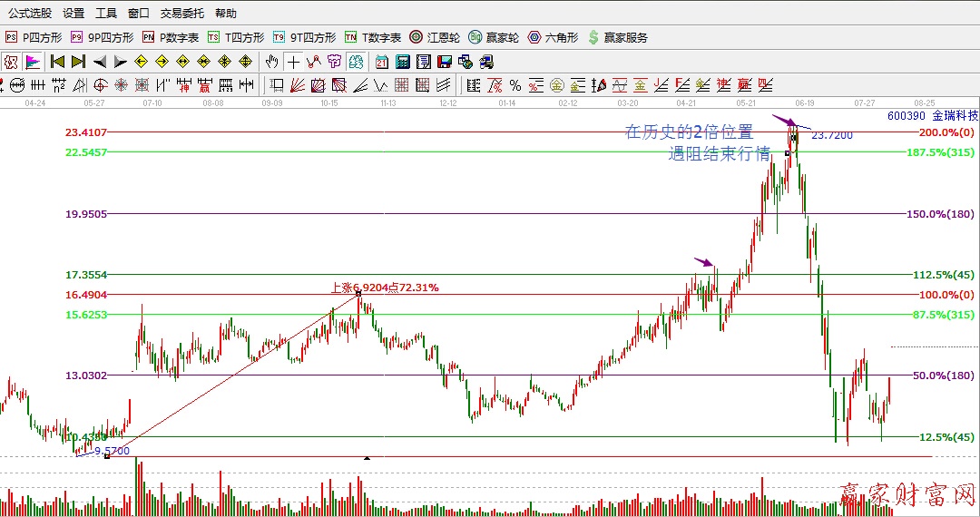
Task: Click the floppy disk save icon
Action: click(445, 62)
